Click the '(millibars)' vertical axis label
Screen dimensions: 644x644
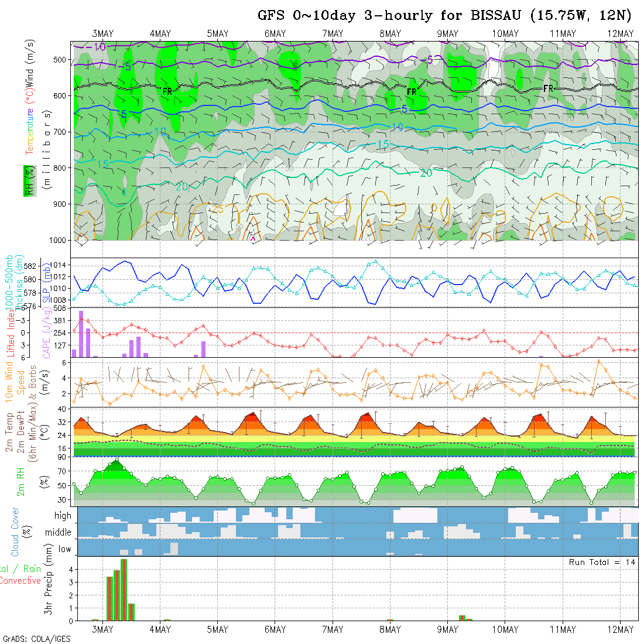(x=47, y=150)
